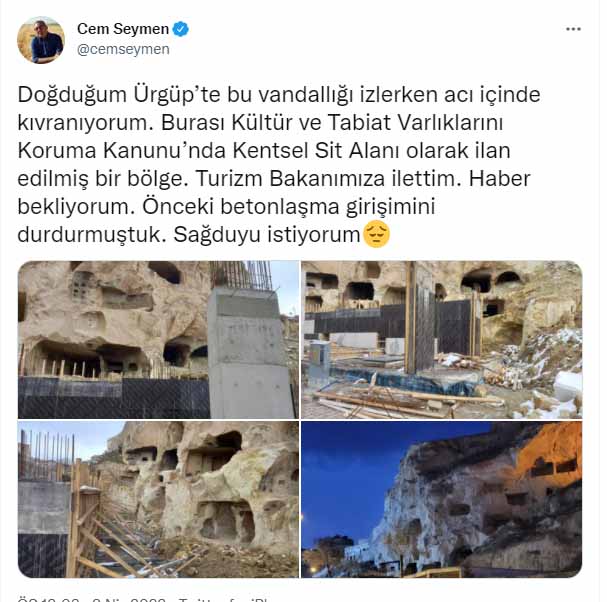The width and height of the screenshot is (607, 602).
Task: Click the phrase Önceki betonlaşma girişimini
Action: [x=289, y=207]
